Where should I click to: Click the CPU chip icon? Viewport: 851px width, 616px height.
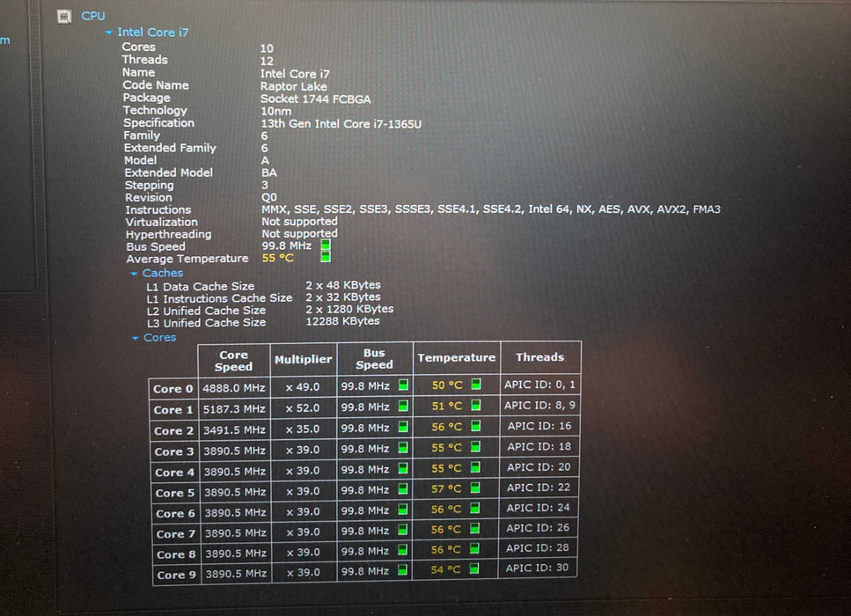(x=64, y=17)
